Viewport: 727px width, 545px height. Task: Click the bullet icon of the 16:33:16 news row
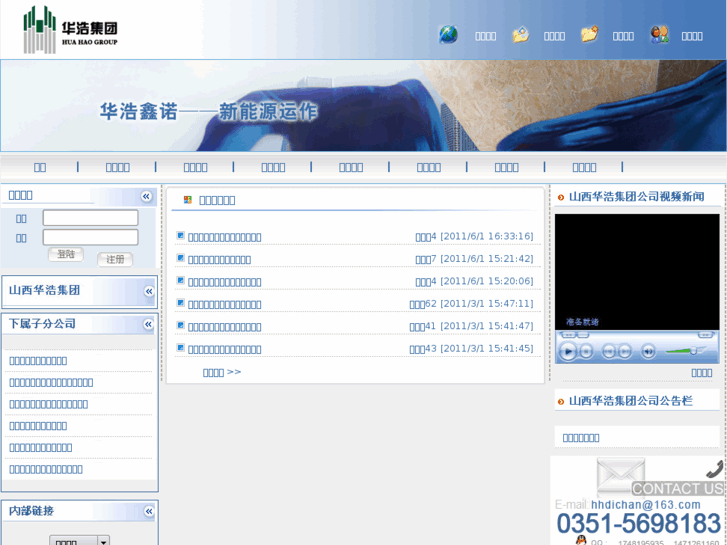click(x=180, y=236)
